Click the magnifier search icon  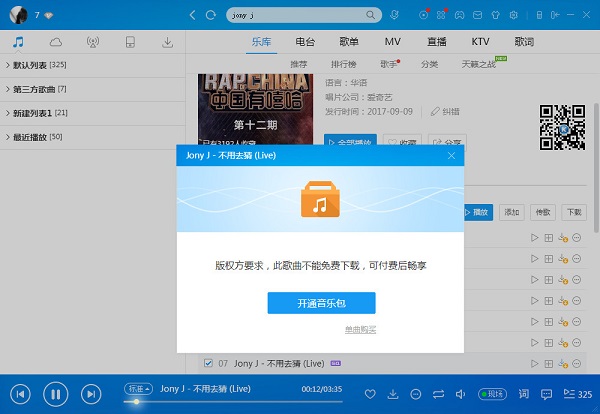pos(370,15)
